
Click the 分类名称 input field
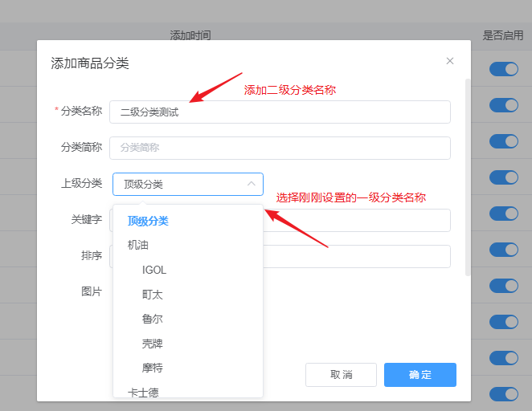(280, 112)
